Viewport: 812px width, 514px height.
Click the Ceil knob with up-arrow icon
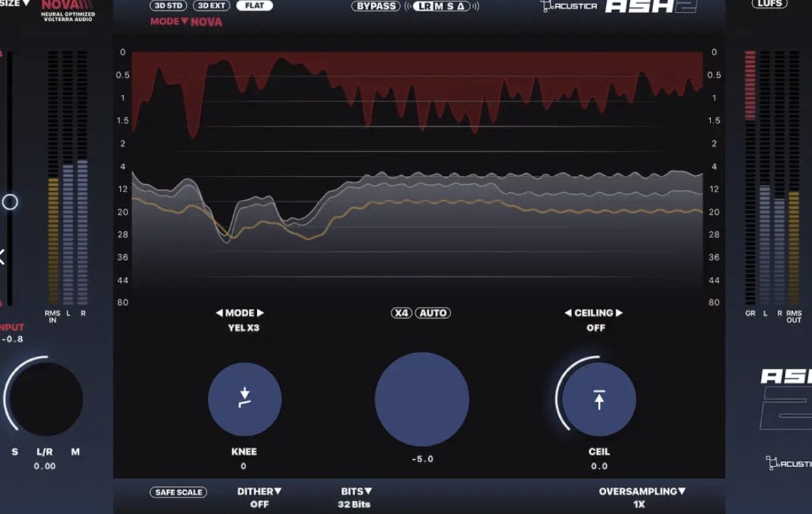[599, 399]
